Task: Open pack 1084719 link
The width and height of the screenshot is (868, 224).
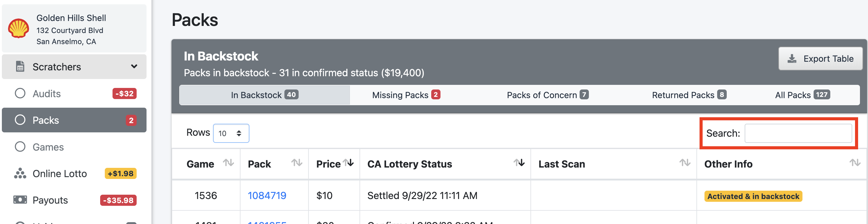Action: (267, 196)
